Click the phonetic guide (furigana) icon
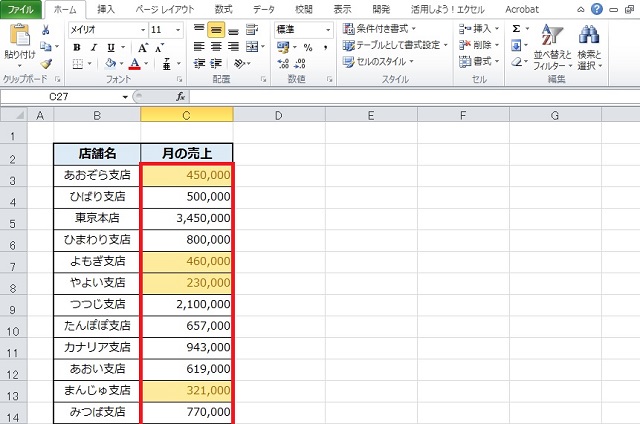Image resolution: width=640 pixels, height=424 pixels. 167,64
